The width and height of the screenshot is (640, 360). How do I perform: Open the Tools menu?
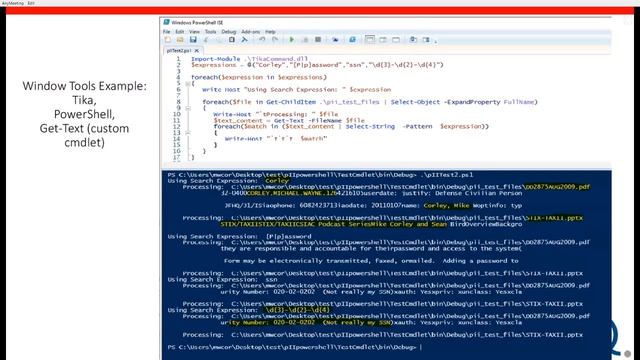click(210, 31)
